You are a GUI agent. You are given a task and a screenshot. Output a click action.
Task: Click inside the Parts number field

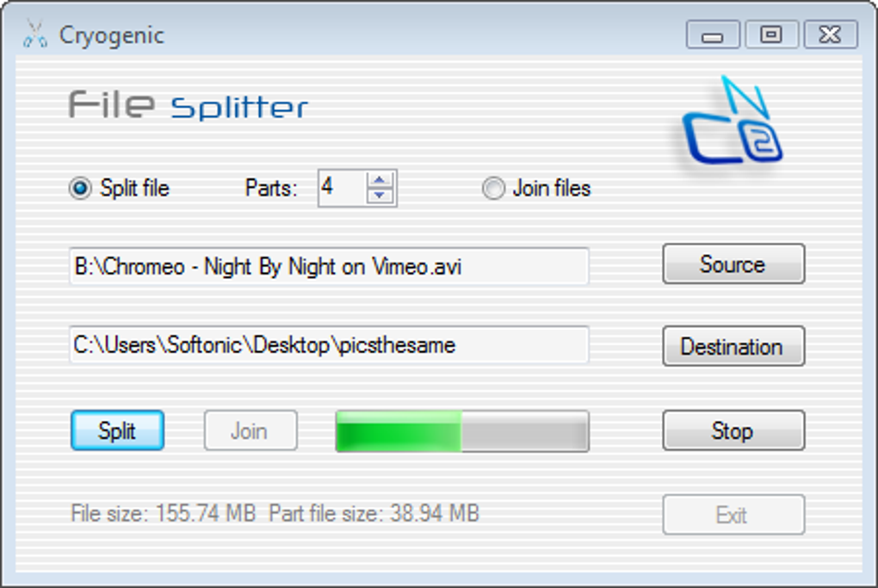pos(341,188)
